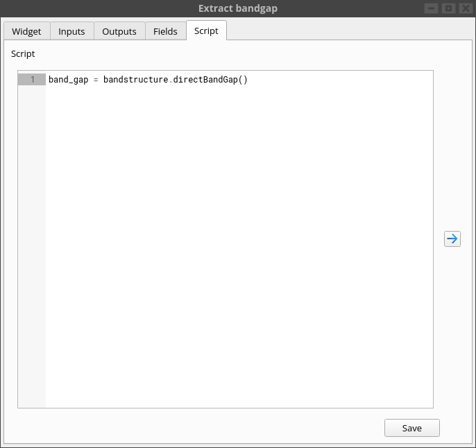The image size is (476, 448).
Task: Save the script with the Save button
Action: 412,428
